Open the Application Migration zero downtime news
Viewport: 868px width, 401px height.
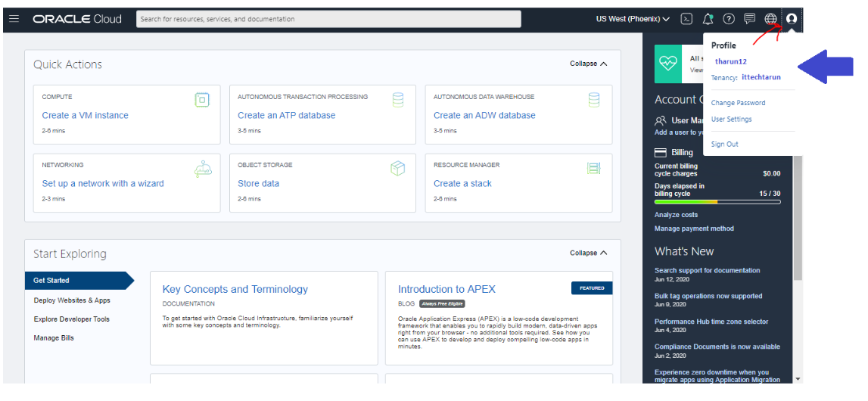[x=717, y=376]
